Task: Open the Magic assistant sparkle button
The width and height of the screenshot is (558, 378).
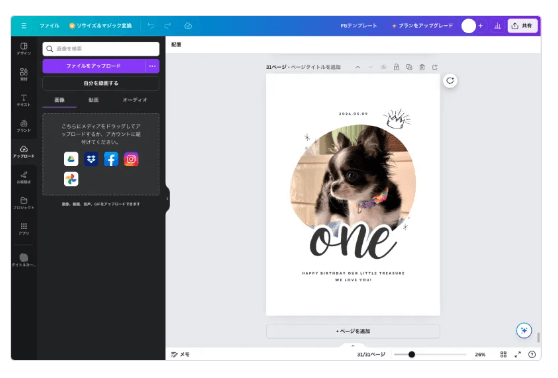Action: (524, 330)
